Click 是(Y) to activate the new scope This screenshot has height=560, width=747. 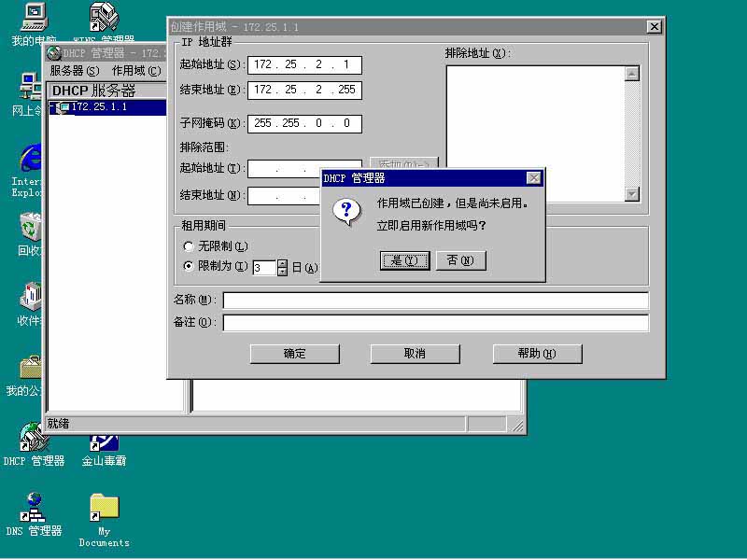404,260
